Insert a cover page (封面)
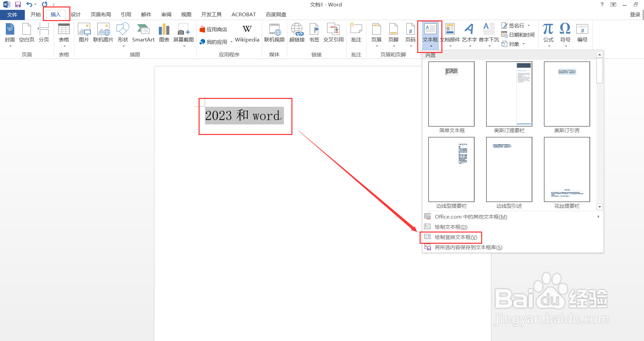Screen dimensions: 644x341 10,34
